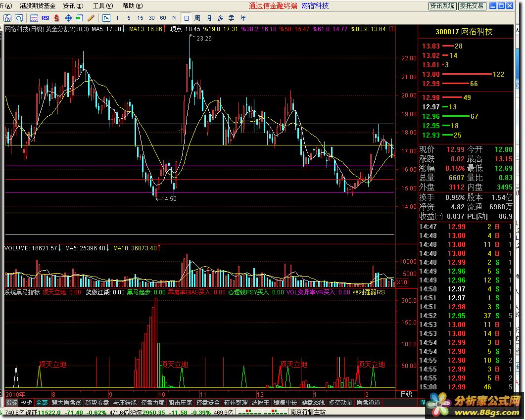Screen dimensions: 525x420
Task: Open the formula f(x) manager icon
Action: pos(7,18)
